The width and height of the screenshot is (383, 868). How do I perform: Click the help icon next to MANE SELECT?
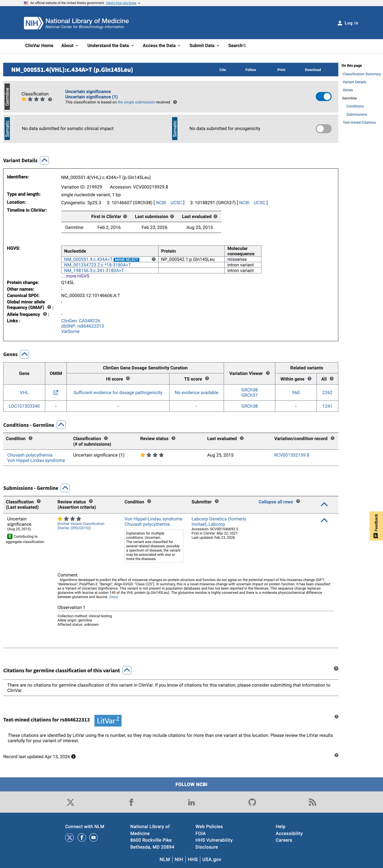(x=153, y=260)
